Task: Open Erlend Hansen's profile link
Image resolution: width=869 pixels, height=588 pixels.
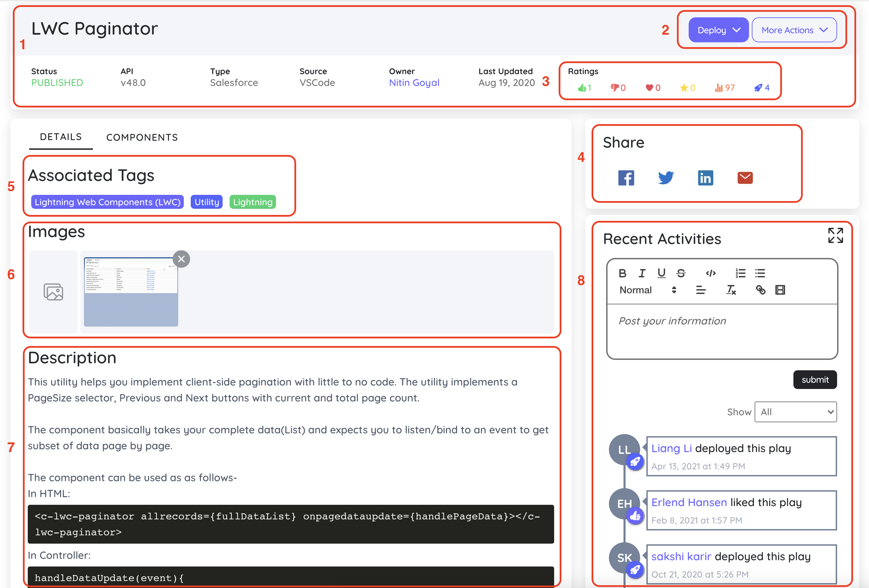Action: coord(689,502)
